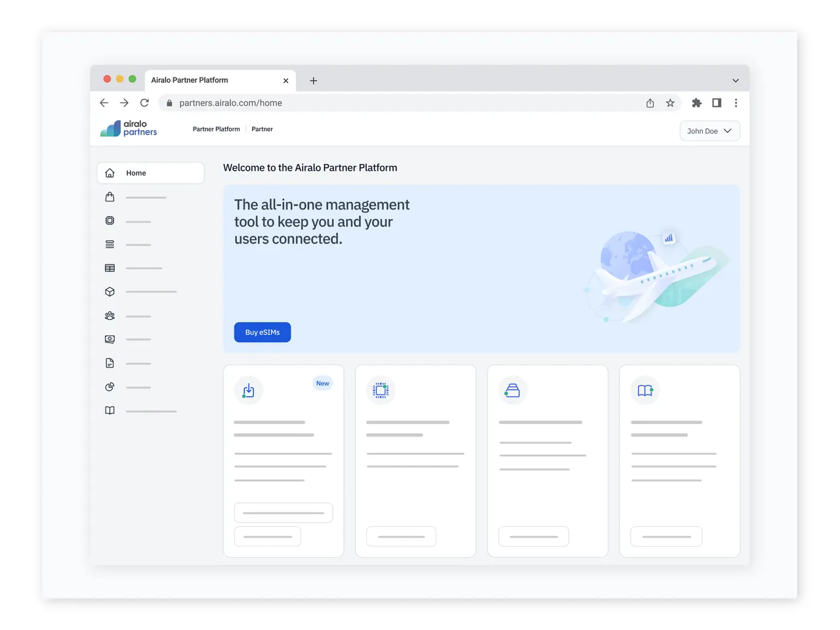840x630 pixels.
Task: Click the download icon on first card
Action: coord(249,390)
